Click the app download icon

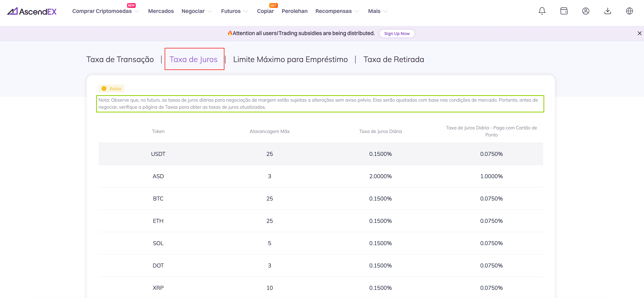(607, 11)
